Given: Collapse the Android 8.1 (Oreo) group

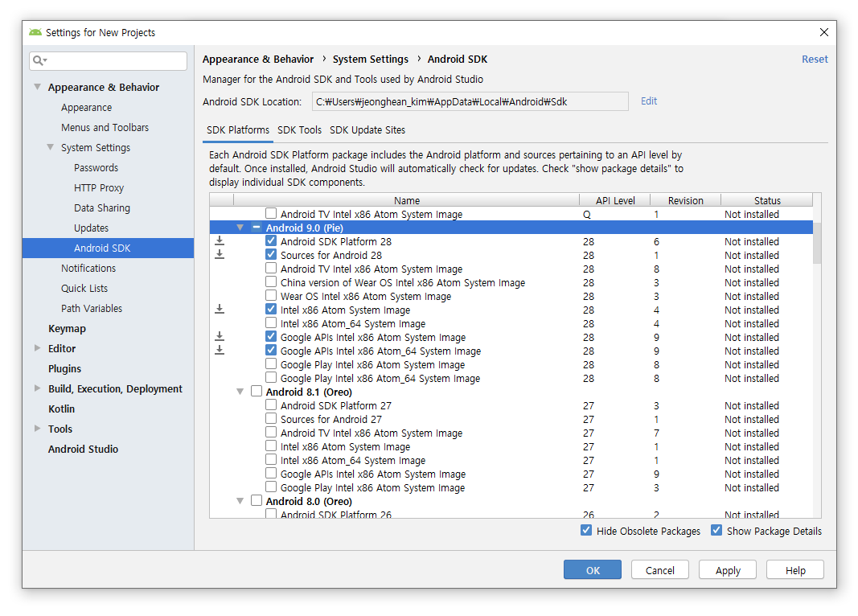Looking at the screenshot, I should [240, 392].
